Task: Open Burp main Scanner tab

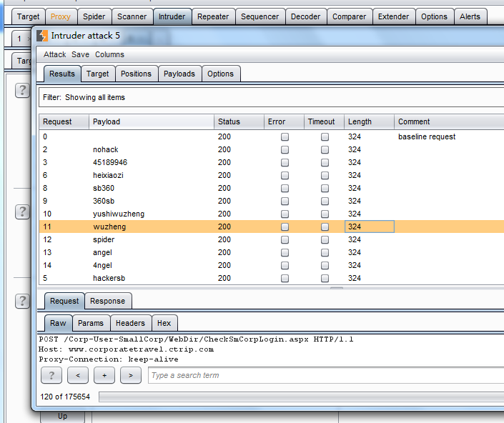Action: [132, 16]
